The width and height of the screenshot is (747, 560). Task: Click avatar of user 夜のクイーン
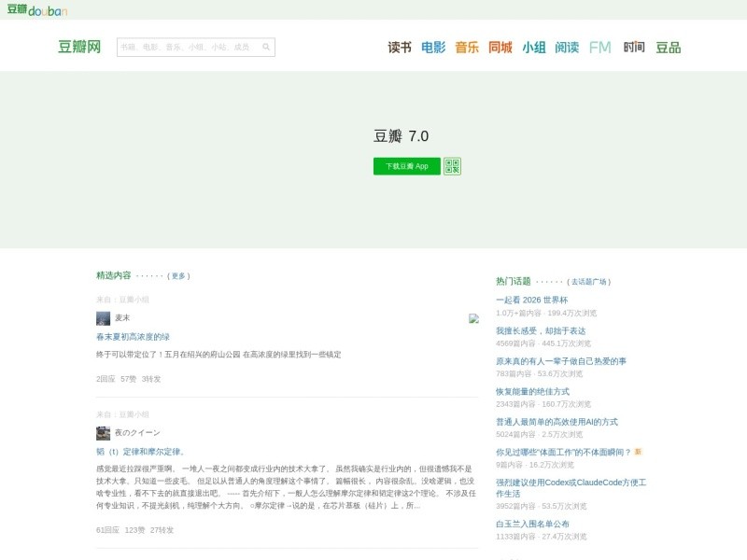click(x=103, y=433)
